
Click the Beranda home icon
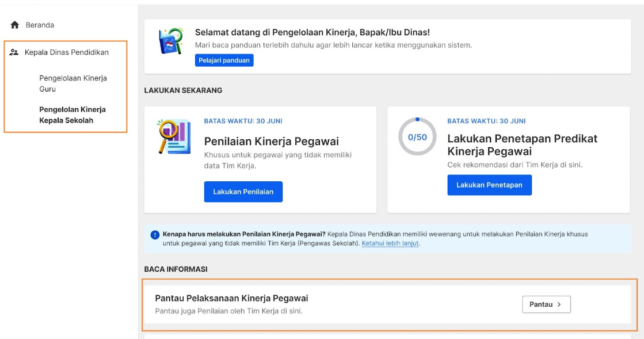pyautogui.click(x=15, y=25)
